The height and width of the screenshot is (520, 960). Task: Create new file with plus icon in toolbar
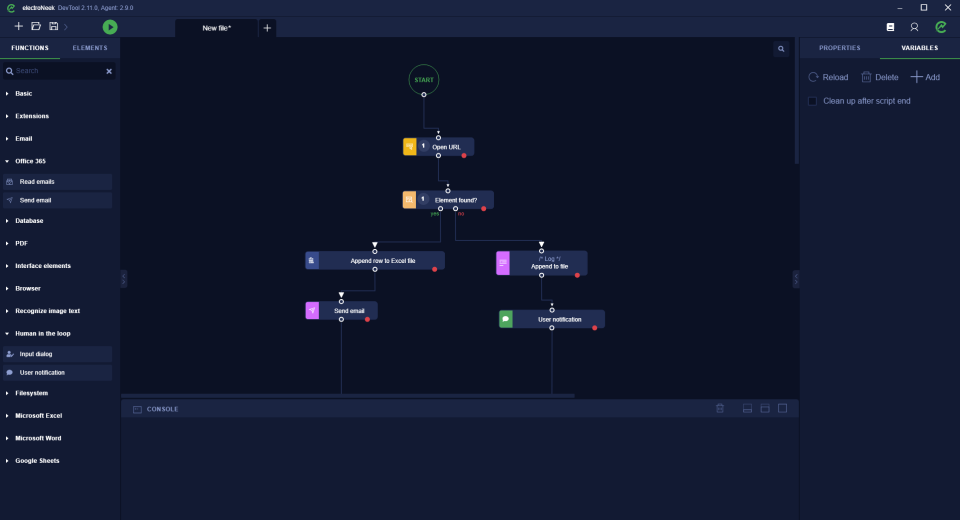click(18, 26)
